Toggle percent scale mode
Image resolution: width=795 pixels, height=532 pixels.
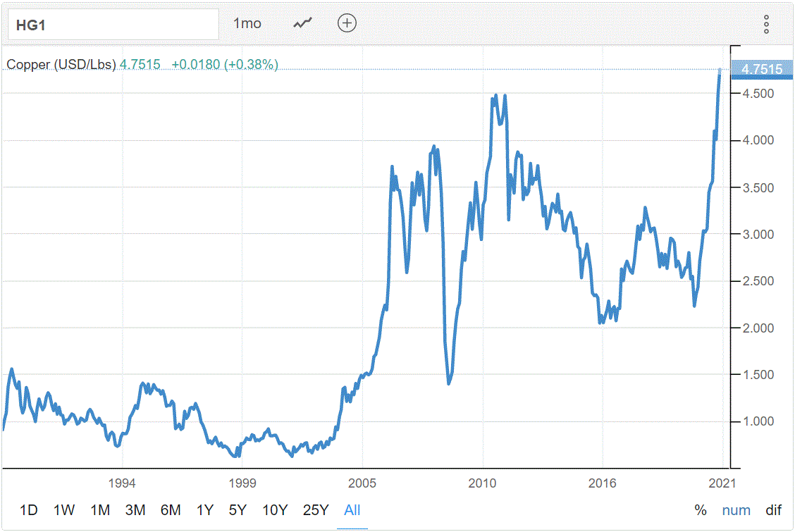pos(700,510)
